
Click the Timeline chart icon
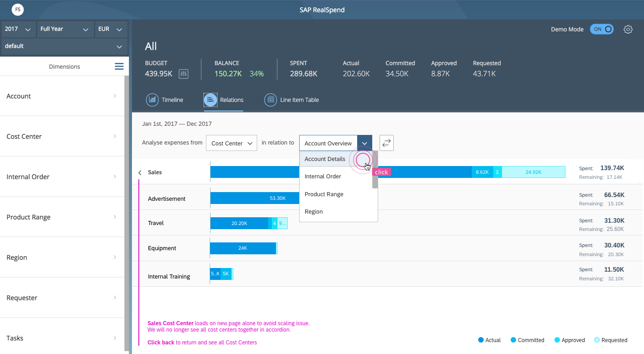click(152, 100)
